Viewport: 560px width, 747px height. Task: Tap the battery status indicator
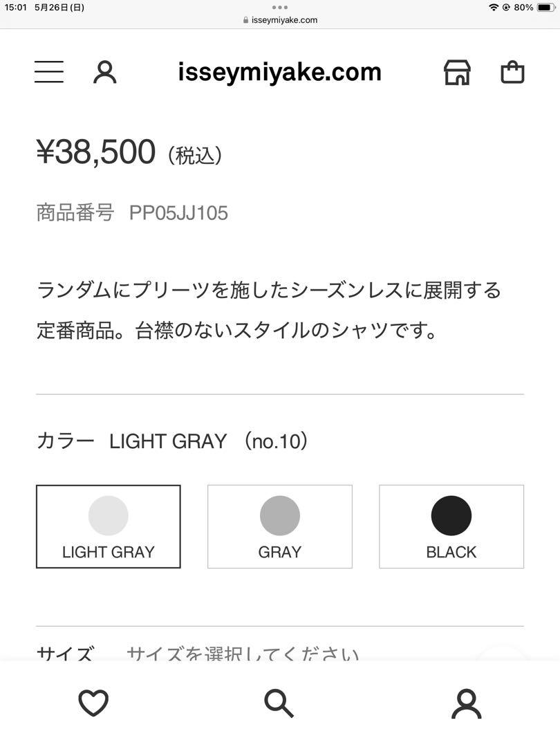545,7
